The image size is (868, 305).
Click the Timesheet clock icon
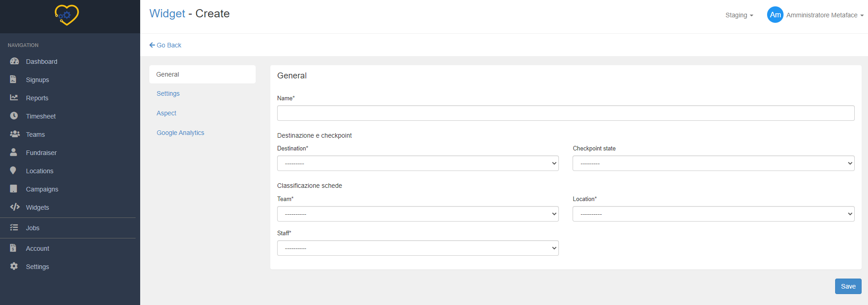click(x=14, y=116)
